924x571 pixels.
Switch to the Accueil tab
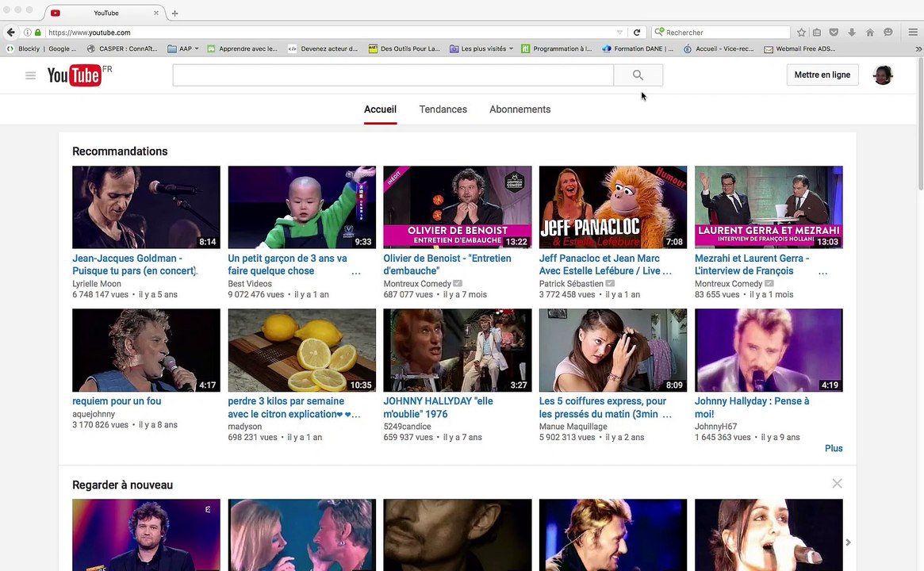(x=380, y=109)
